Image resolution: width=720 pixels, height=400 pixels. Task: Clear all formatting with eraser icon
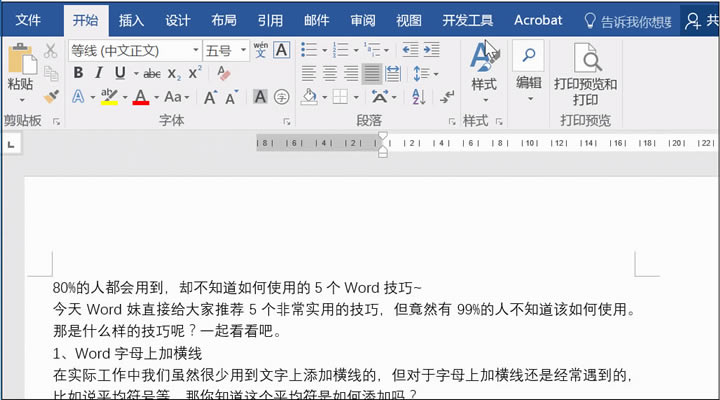click(224, 73)
